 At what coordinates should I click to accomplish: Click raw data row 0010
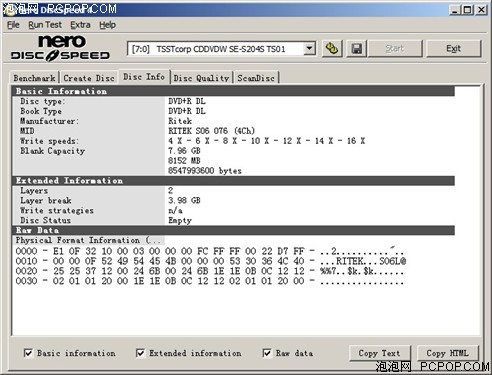pyautogui.click(x=211, y=261)
